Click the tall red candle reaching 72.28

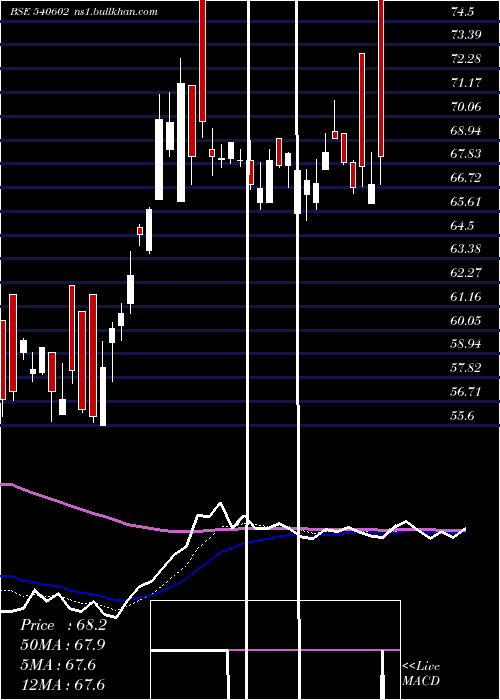[x=362, y=110]
